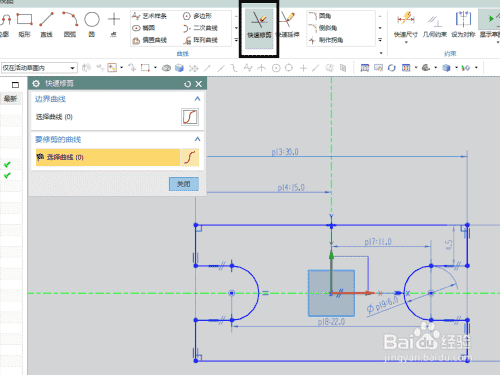Choose the Conic (二次曲线) command
Screen dimensions: 500x375
click(200, 28)
